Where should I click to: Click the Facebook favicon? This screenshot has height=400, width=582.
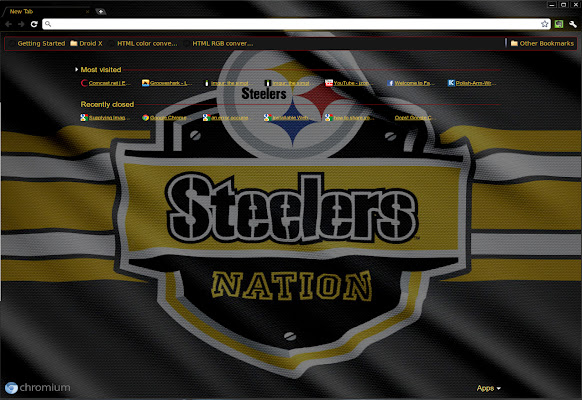click(x=390, y=83)
